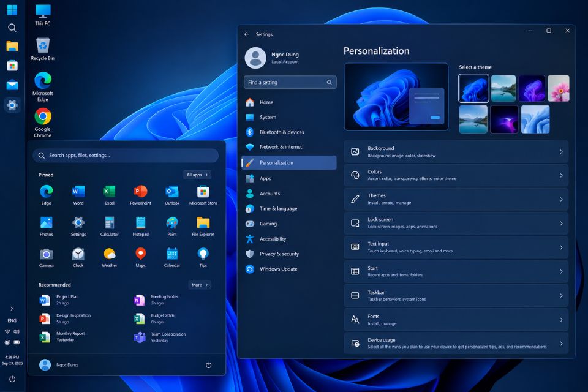This screenshot has width=588, height=392.
Task: Open Meeting Notes recommended item
Action: [156, 300]
